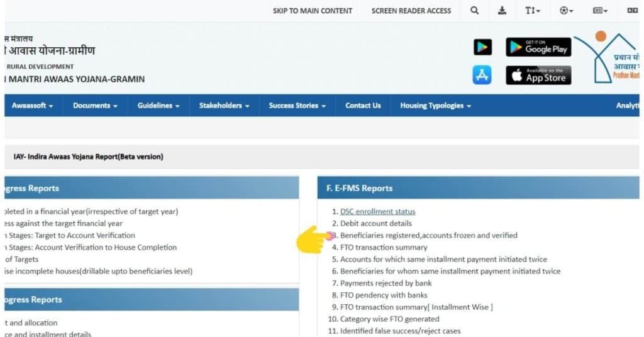Viewport: 644px width, 337px height.
Task: Open the Guidelines menu
Action: 158,106
